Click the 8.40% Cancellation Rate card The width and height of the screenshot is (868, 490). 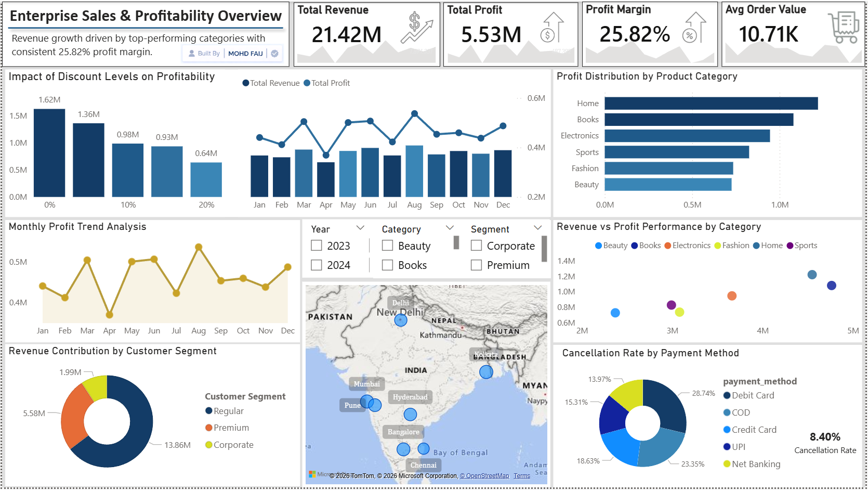click(825, 443)
